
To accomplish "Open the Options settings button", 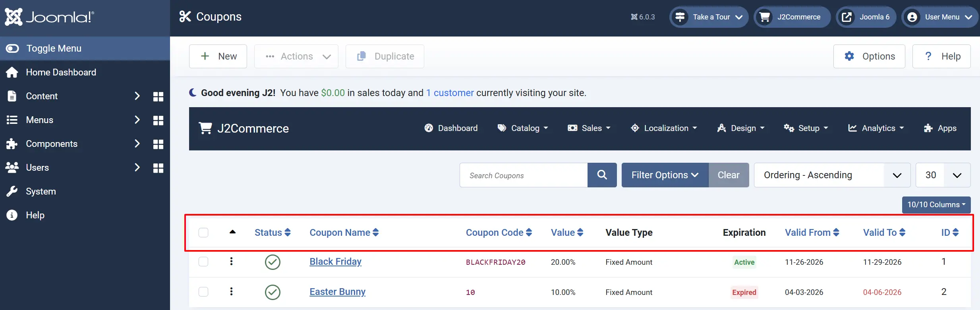I will 869,56.
